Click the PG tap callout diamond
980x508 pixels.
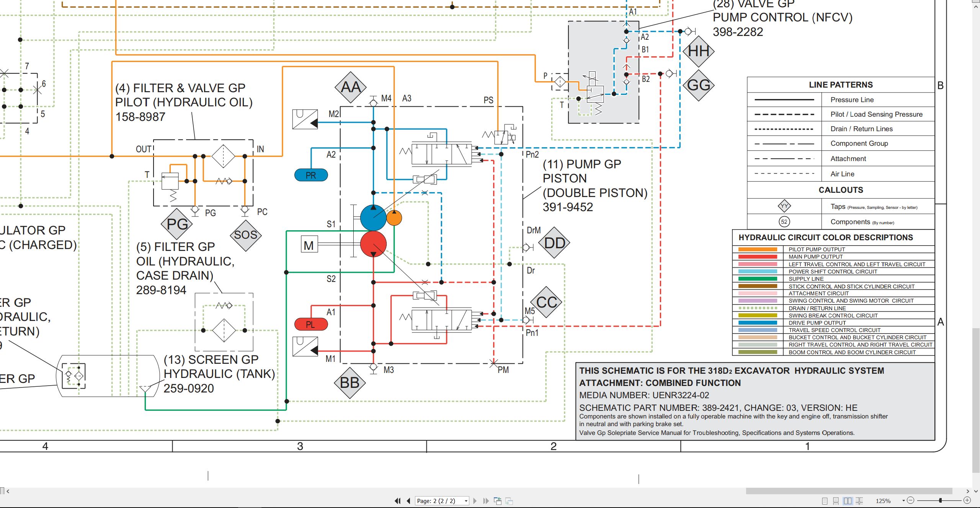pos(177,224)
